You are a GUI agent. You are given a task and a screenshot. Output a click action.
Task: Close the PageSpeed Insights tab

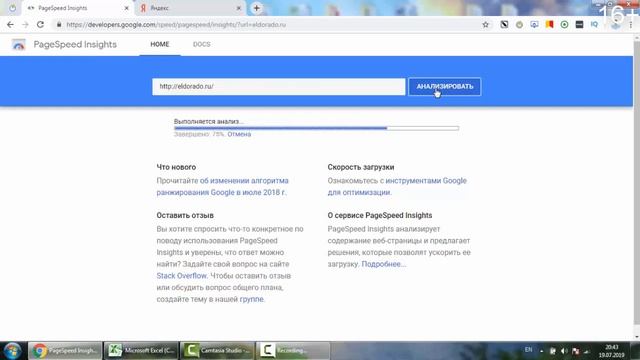(x=127, y=8)
